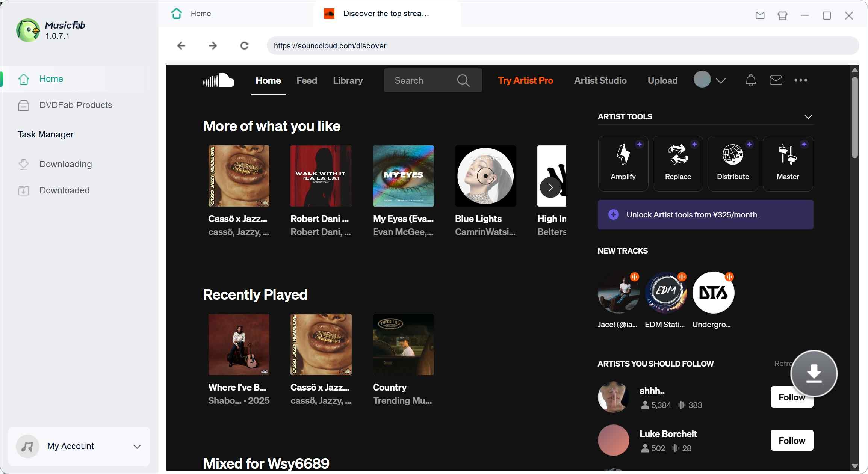Open DVDFab Products in the sidebar
This screenshot has height=474, width=868.
[x=79, y=105]
